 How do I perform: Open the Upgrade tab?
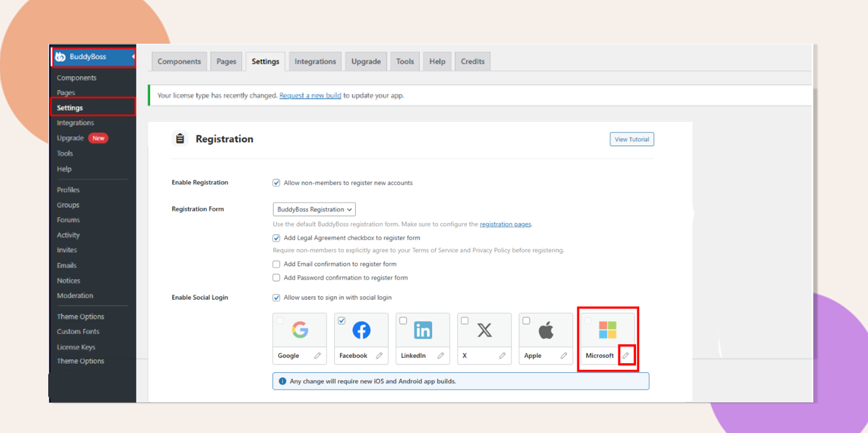[366, 61]
